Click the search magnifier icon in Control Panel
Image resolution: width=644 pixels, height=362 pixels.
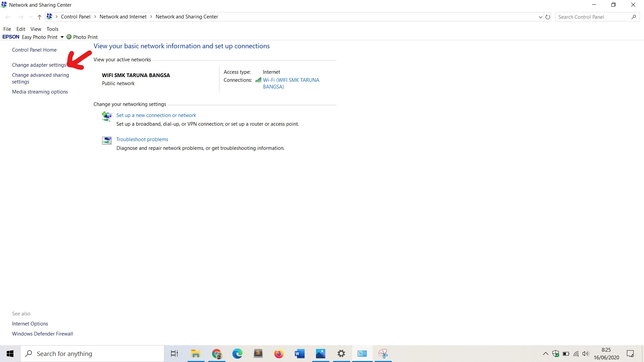pyautogui.click(x=634, y=17)
